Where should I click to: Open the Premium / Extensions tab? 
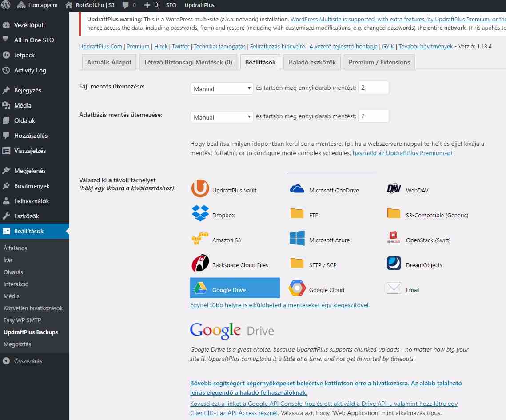379,62
